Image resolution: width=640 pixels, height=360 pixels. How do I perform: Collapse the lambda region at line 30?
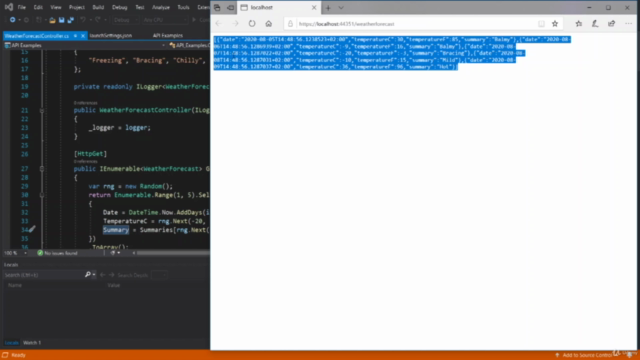click(x=42, y=195)
